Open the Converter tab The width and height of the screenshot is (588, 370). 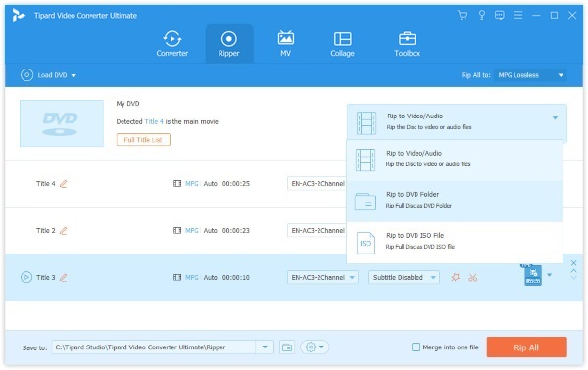click(x=172, y=44)
